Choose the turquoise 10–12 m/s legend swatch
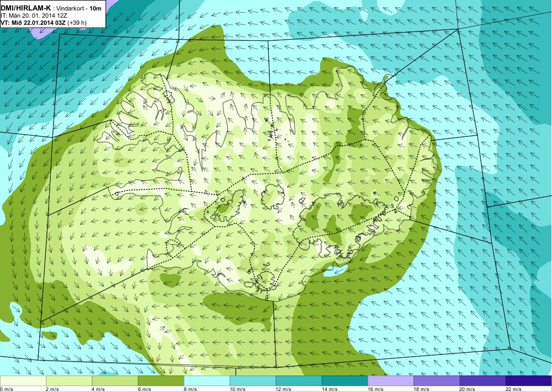552x392 pixels. pyautogui.click(x=253, y=381)
